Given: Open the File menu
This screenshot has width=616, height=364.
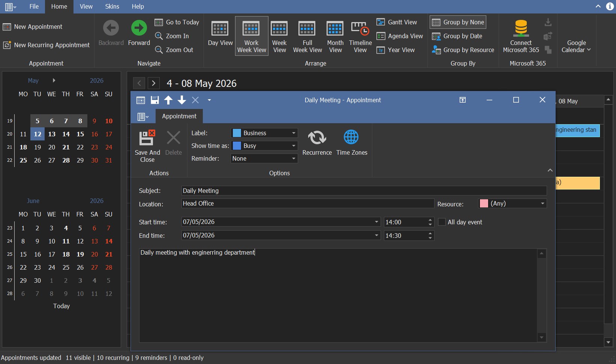Looking at the screenshot, I should 34,6.
